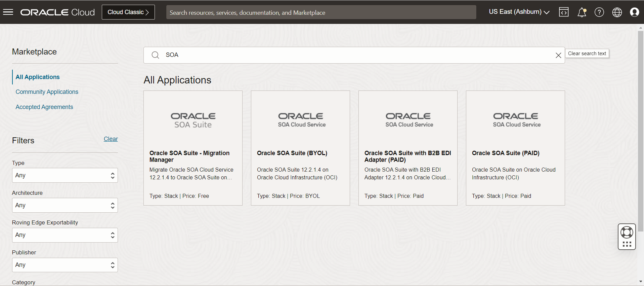The image size is (644, 286).
Task: Select the All Applications menu item
Action: coord(38,77)
